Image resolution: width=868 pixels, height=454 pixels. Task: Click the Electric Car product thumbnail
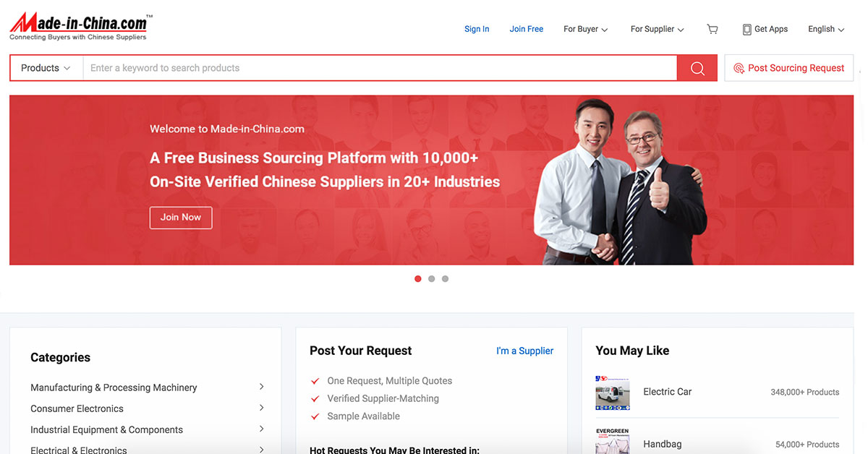tap(613, 393)
